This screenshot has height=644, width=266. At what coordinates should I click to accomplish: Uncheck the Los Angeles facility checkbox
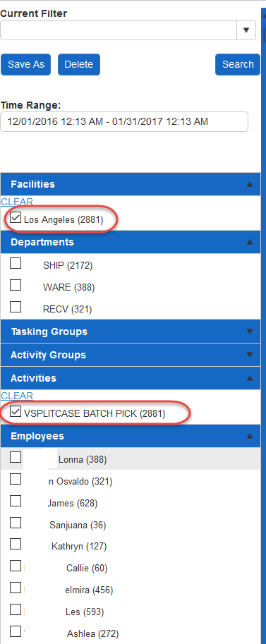tap(16, 218)
